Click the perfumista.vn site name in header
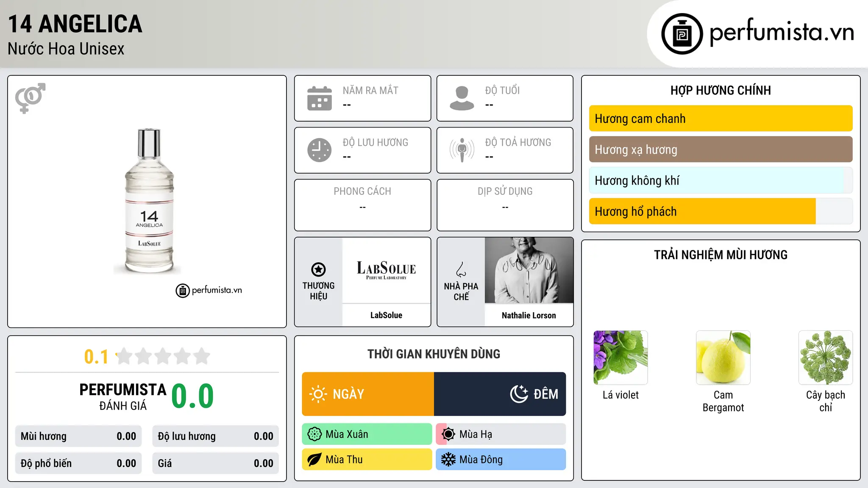Image resolution: width=868 pixels, height=488 pixels. point(782,32)
